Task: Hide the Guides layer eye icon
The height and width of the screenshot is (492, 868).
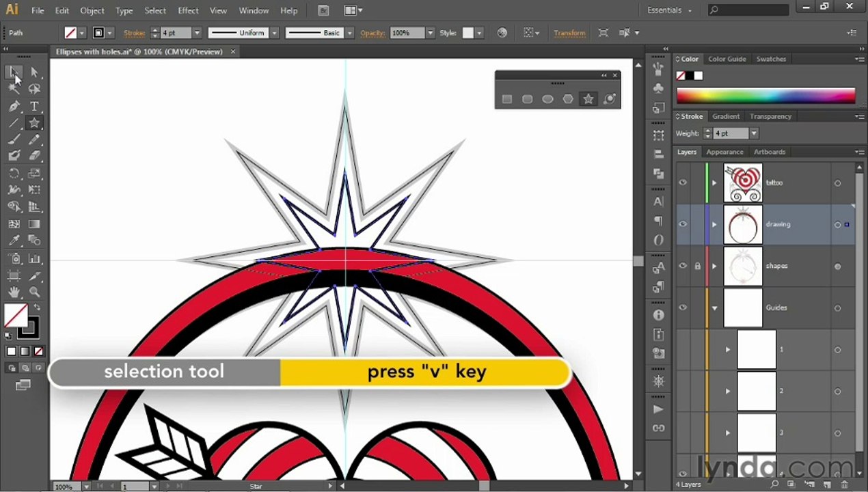Action: click(x=683, y=307)
